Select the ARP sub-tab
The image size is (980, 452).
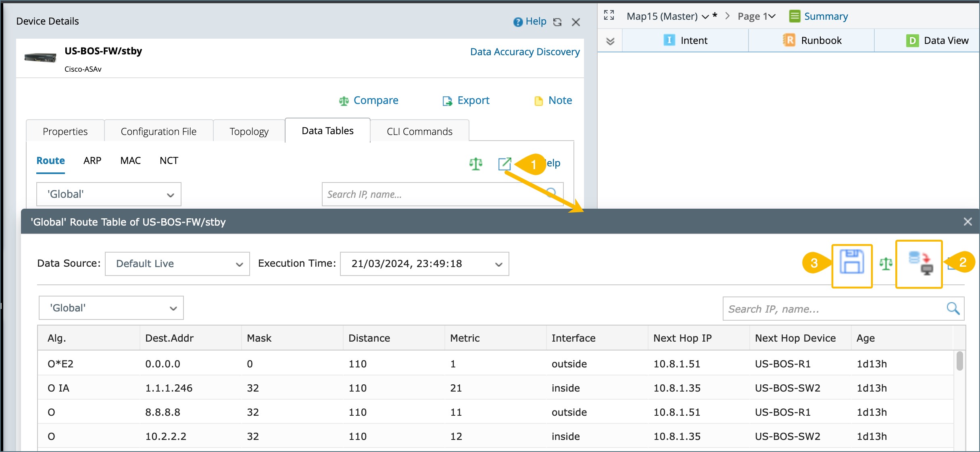[x=92, y=161]
